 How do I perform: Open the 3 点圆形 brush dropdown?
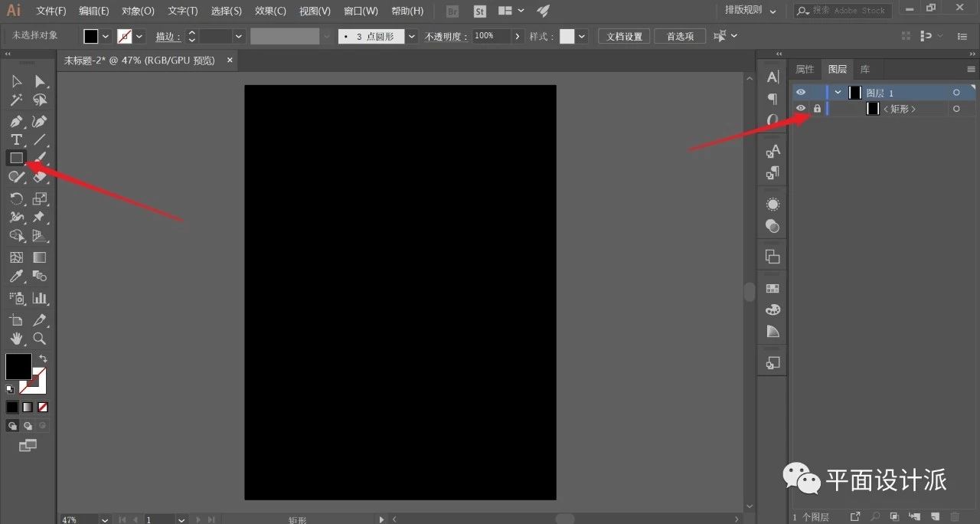point(413,36)
